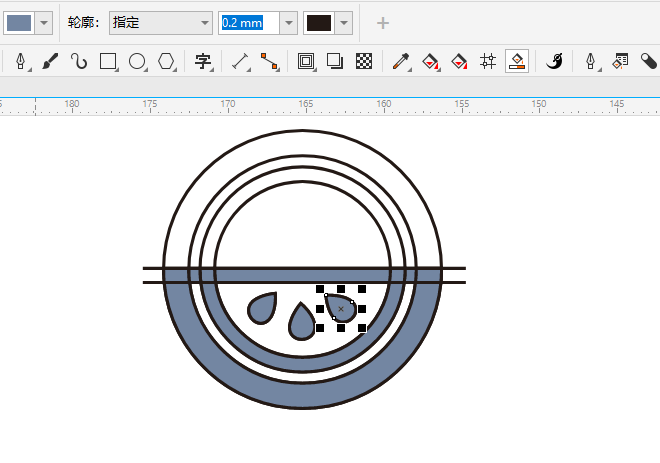Select the Rectangle tool
The width and height of the screenshot is (660, 463).
(108, 62)
